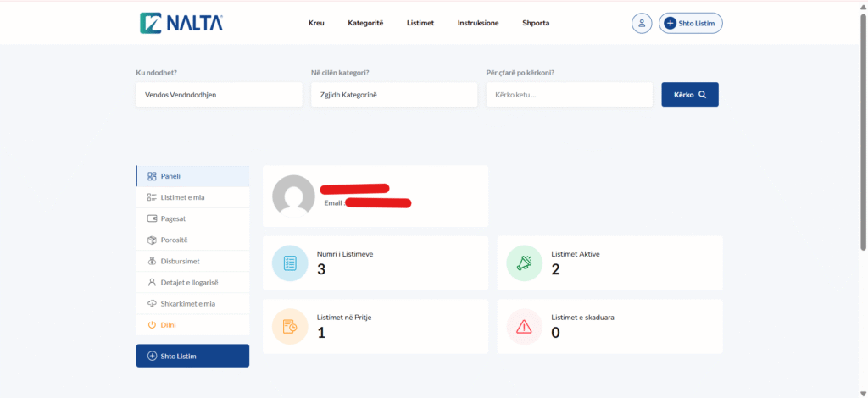The width and height of the screenshot is (868, 398).
Task: Open the Vendos Vendndodhjen location dropdown
Action: [x=219, y=95]
